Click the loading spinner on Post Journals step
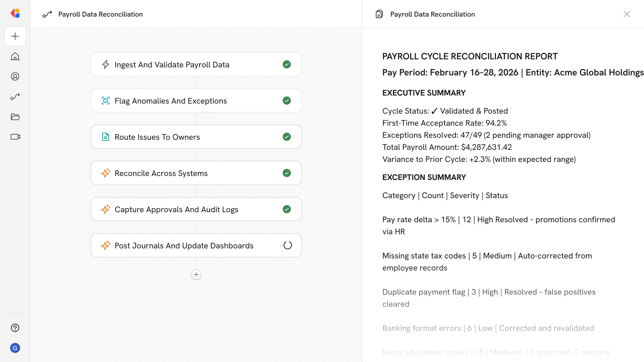 point(287,245)
